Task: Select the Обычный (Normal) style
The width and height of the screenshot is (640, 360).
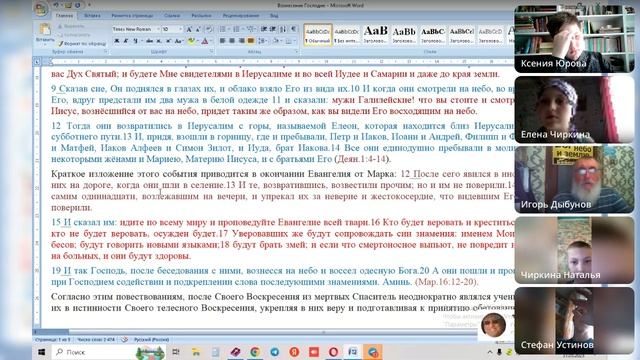Action: point(318,35)
